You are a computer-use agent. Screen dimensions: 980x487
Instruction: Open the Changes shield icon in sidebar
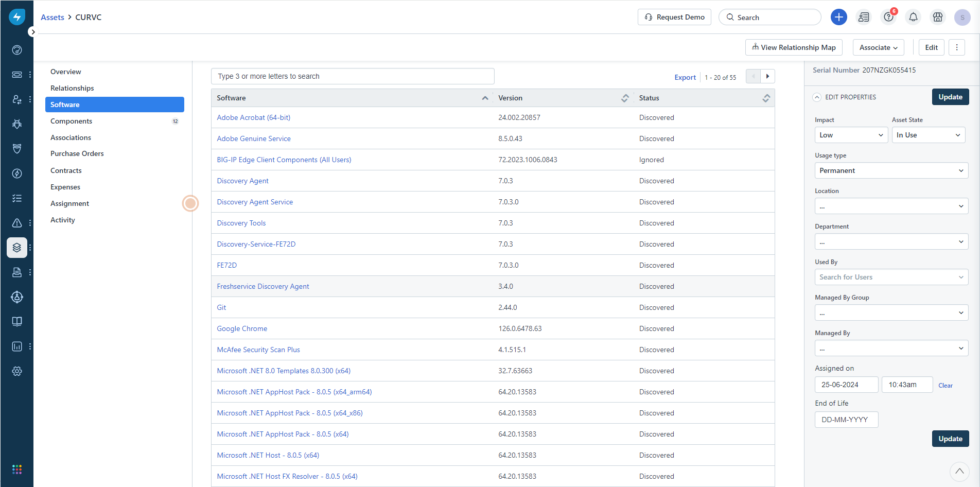tap(17, 149)
